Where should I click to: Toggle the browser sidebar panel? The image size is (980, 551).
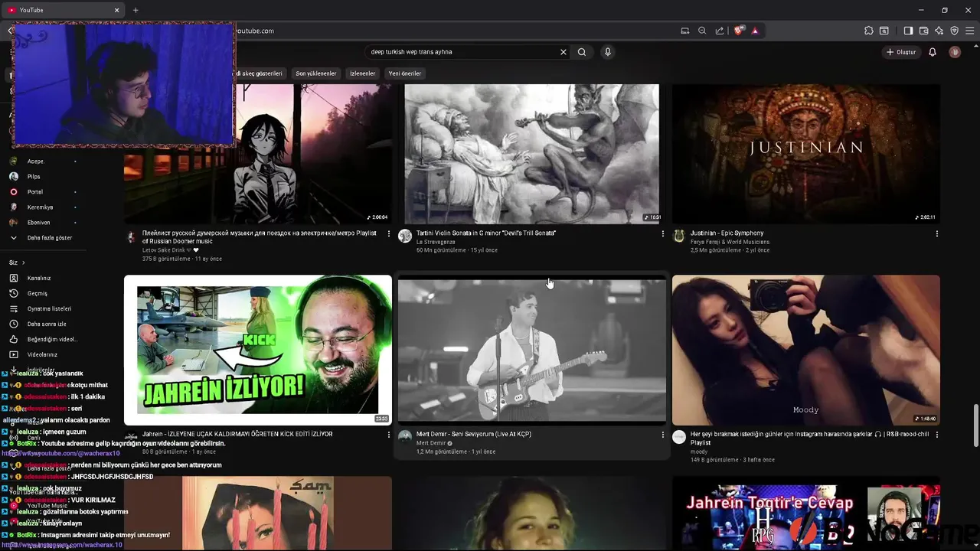click(x=908, y=31)
